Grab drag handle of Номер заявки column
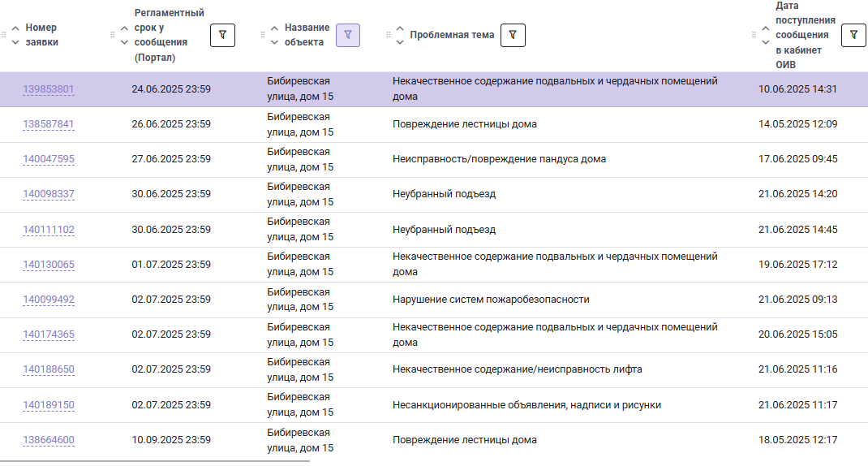 click(4, 35)
